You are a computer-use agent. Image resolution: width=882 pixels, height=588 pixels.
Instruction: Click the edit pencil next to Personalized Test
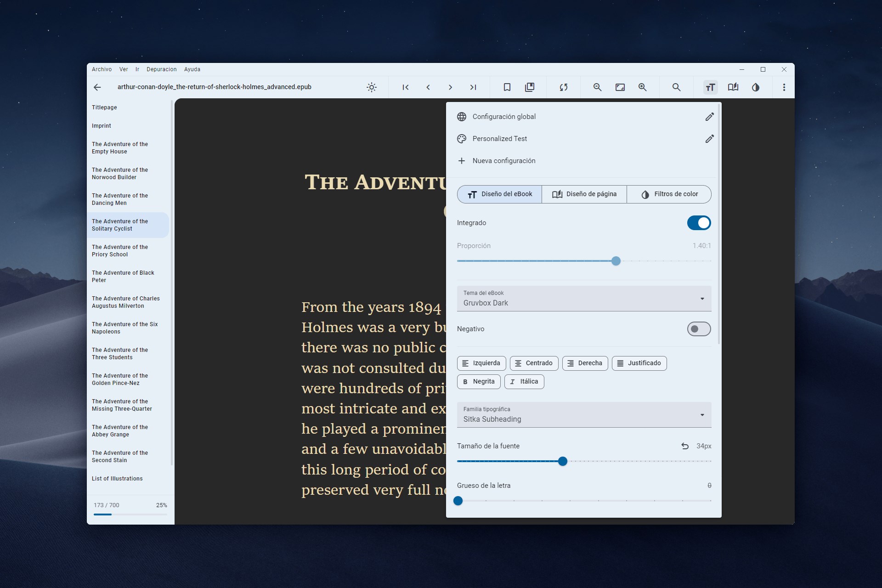click(x=709, y=138)
